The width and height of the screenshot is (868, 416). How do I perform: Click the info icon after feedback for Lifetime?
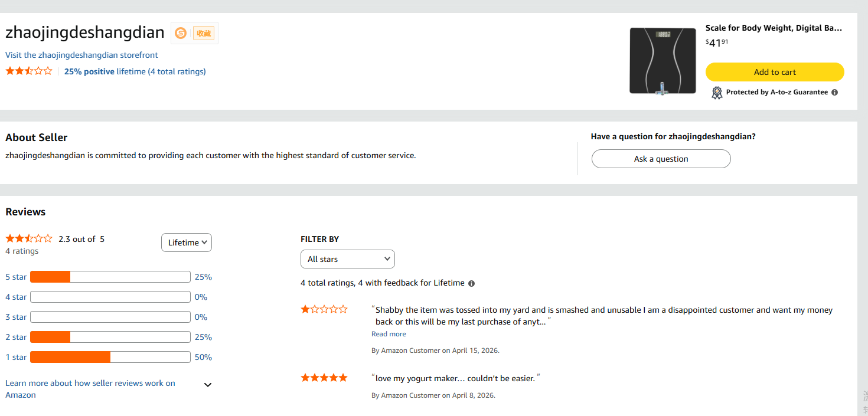click(471, 283)
